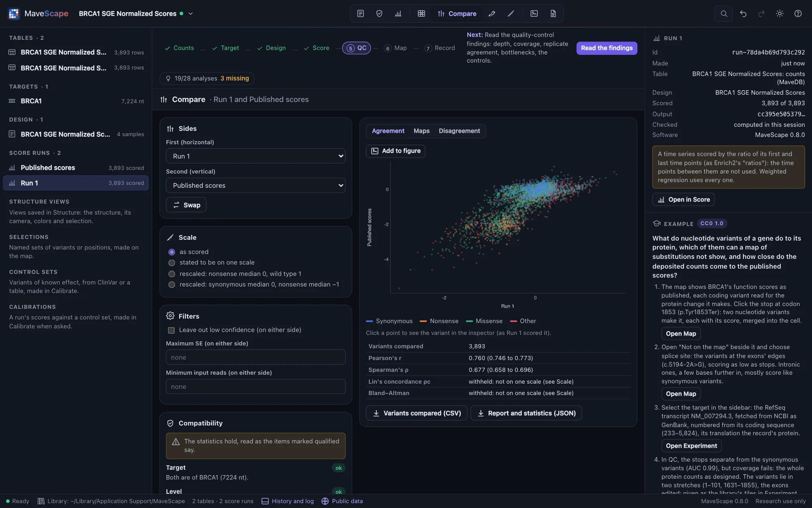The width and height of the screenshot is (812, 508).
Task: Open the QC shield icon in toolbar
Action: click(379, 13)
